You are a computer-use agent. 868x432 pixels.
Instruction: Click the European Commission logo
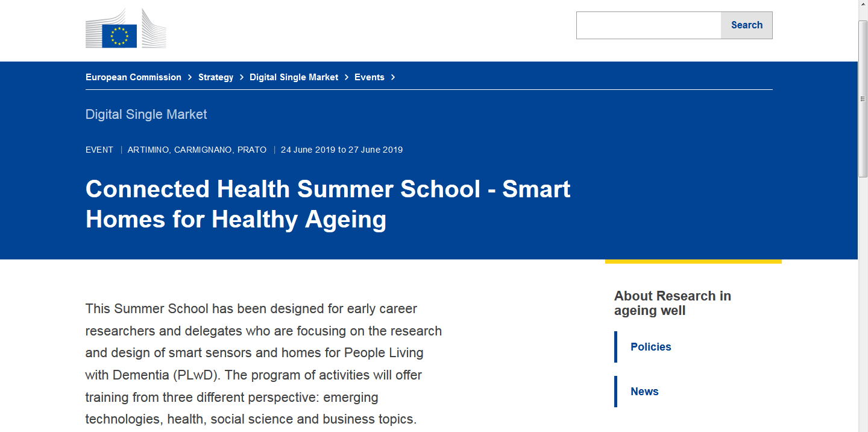(125, 28)
